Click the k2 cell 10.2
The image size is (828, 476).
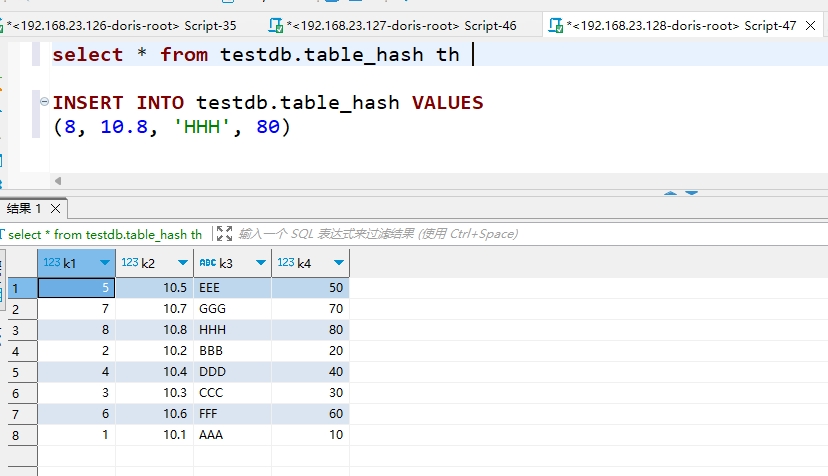pos(155,351)
